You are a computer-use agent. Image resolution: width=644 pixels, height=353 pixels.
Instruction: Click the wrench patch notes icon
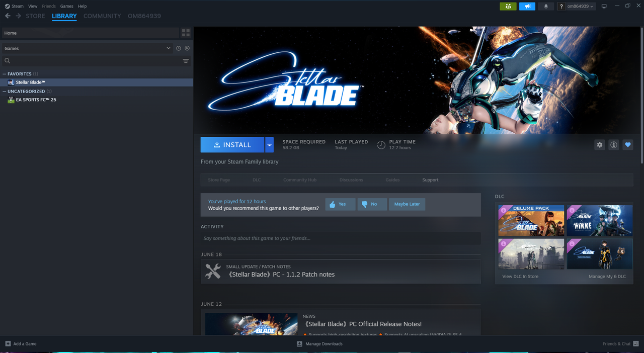coord(213,272)
